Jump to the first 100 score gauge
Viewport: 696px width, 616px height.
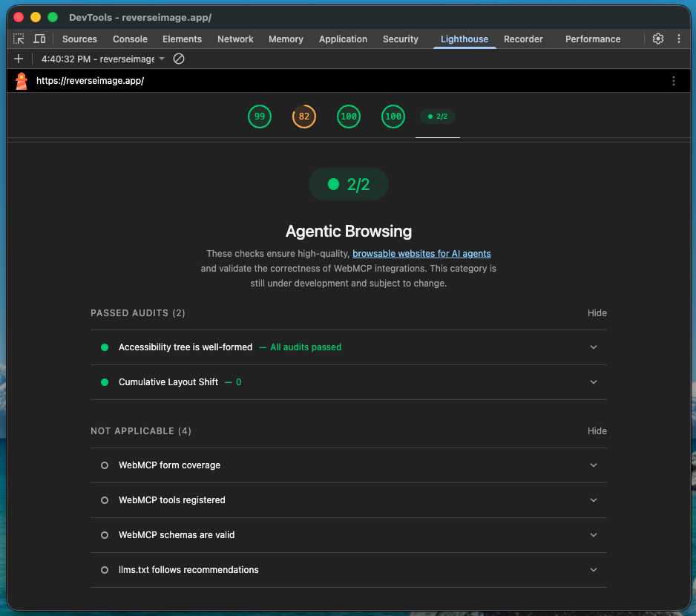pyautogui.click(x=349, y=117)
